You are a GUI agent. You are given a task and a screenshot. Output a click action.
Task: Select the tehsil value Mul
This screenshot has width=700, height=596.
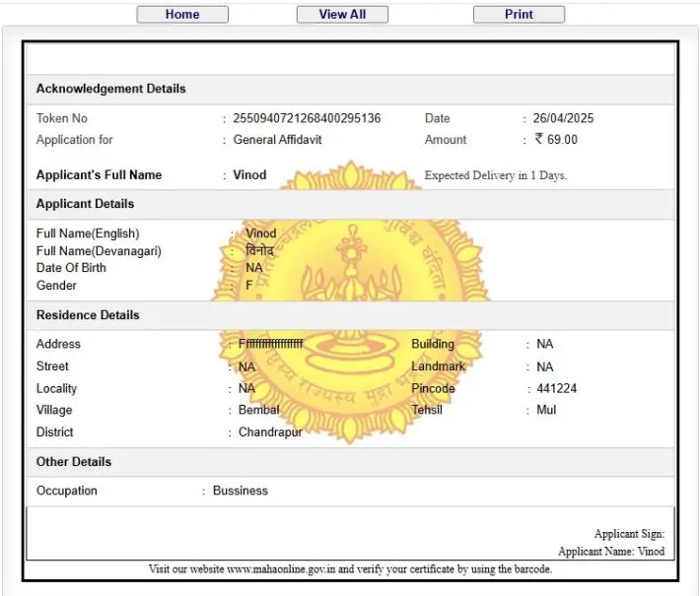546,410
